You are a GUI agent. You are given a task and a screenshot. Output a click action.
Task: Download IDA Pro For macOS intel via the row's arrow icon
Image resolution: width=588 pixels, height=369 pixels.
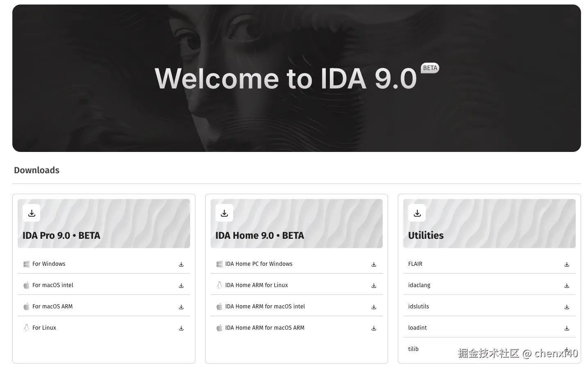coord(181,286)
